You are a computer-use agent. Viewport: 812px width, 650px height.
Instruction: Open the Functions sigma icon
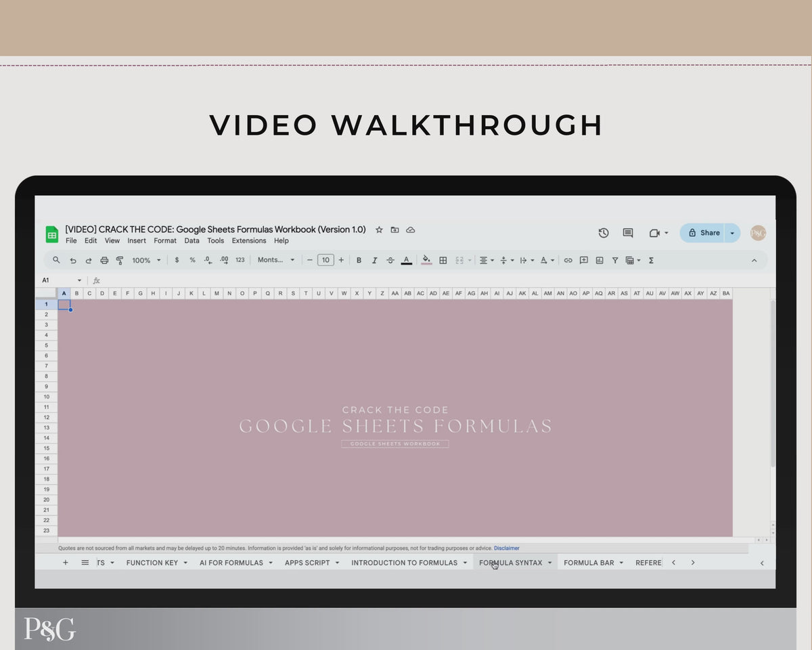pos(651,260)
